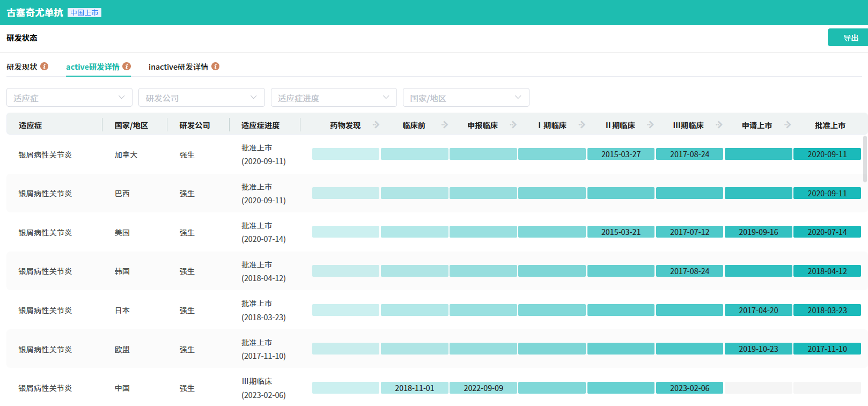Open the 适应症进度 dropdown
The image size is (868, 406).
point(333,98)
